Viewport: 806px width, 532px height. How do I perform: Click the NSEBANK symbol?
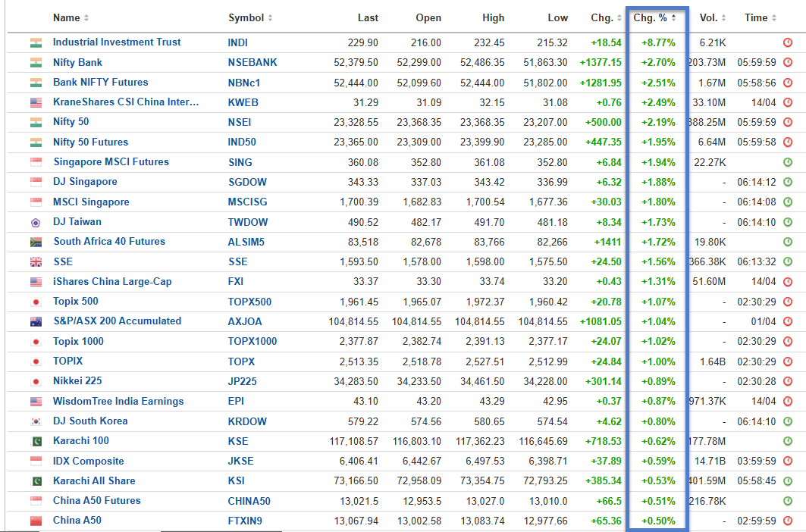pyautogui.click(x=252, y=63)
